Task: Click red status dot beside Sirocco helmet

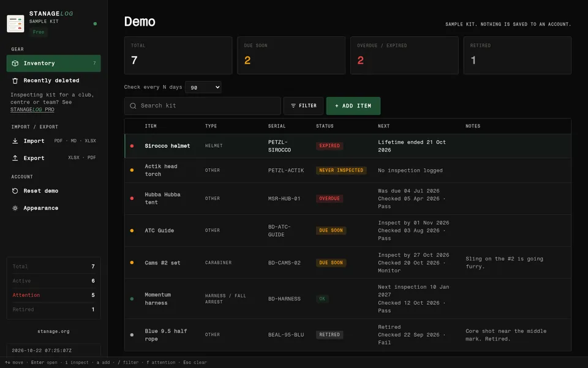Action: click(x=132, y=146)
